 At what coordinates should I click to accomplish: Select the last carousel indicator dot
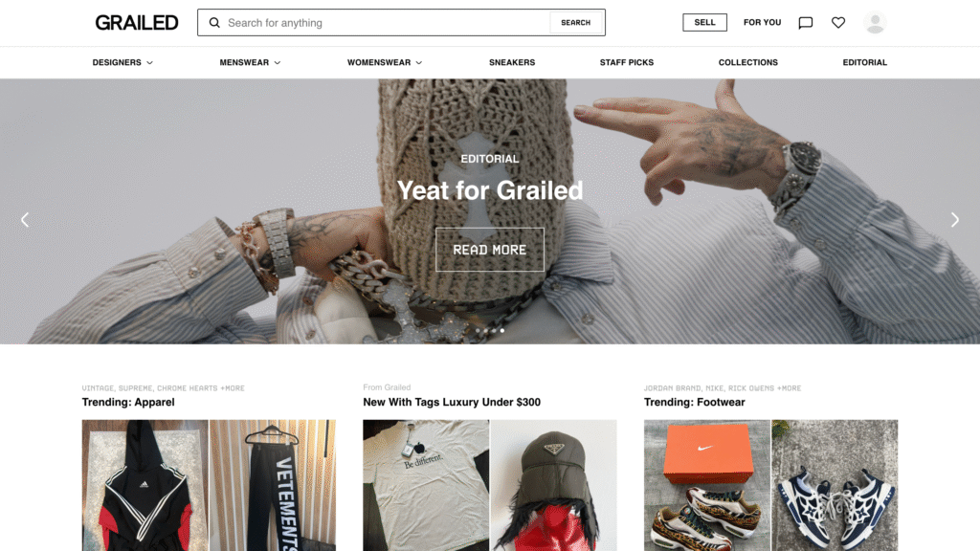(501, 330)
